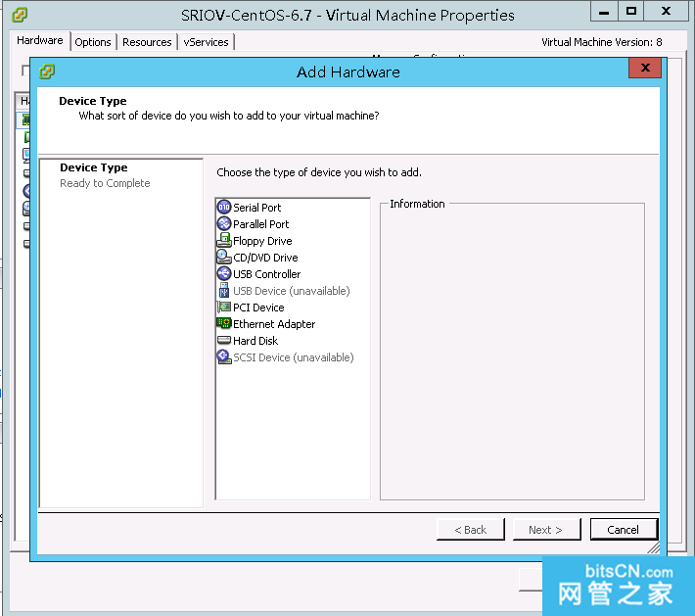Click the Device Type wizard step
This screenshot has width=695, height=616.
click(x=94, y=167)
